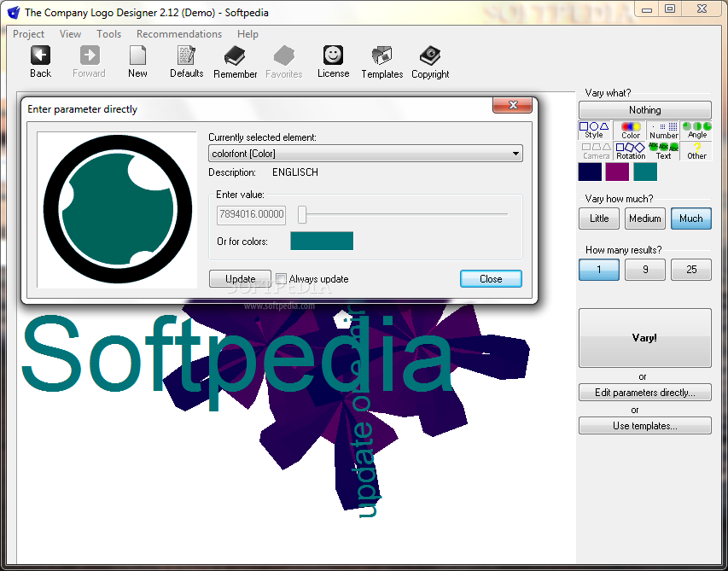Select Rotation variation option

[x=631, y=151]
